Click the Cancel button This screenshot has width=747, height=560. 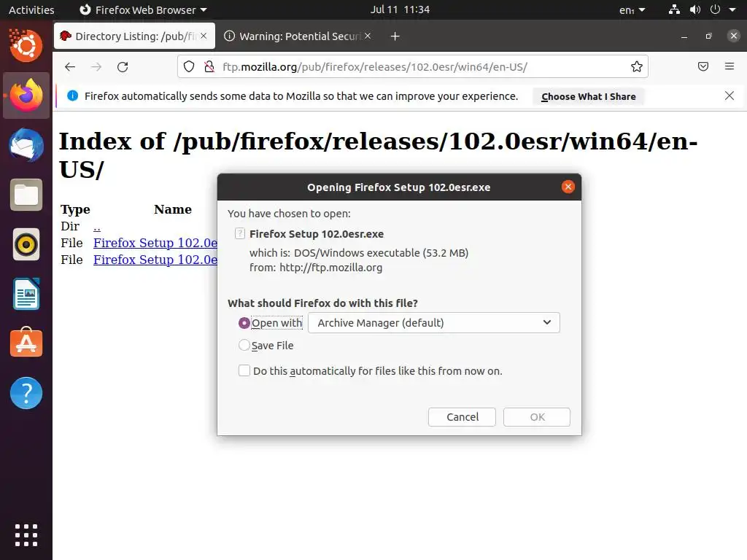[x=462, y=417]
